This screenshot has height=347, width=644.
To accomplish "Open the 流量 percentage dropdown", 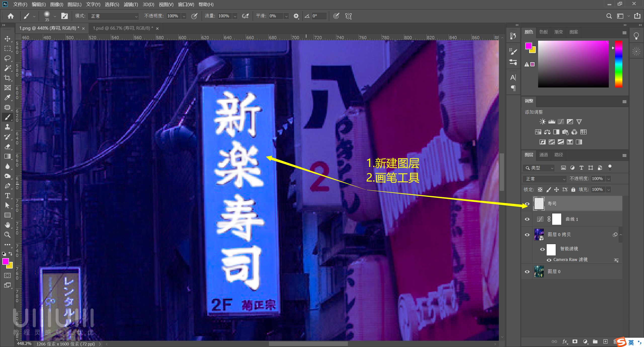I will 235,16.
